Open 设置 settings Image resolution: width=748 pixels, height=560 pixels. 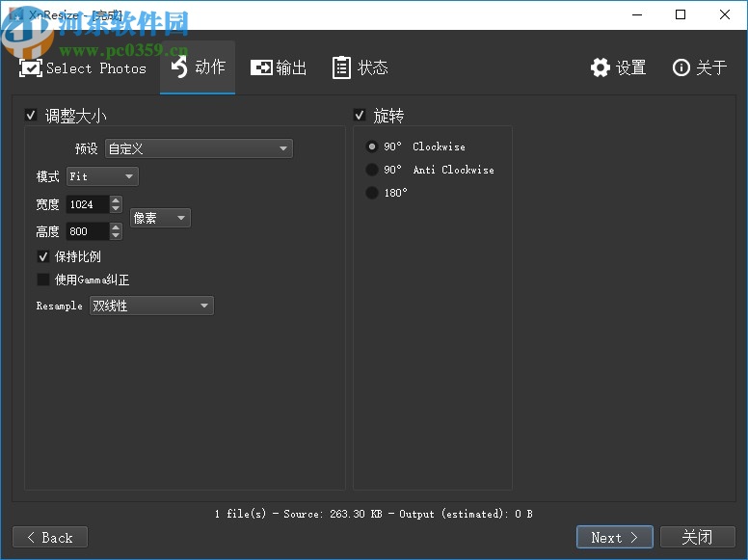(x=618, y=67)
